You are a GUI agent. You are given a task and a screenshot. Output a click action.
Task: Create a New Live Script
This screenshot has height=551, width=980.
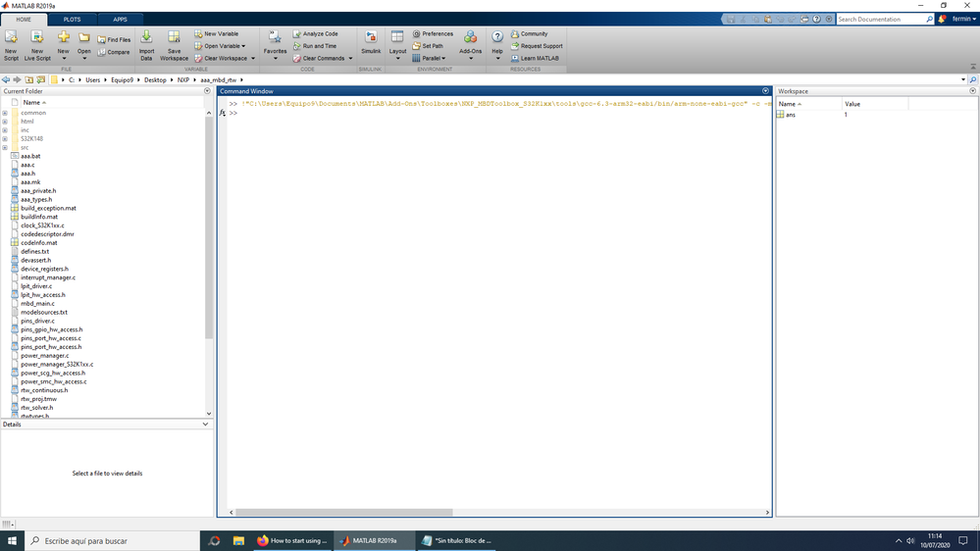pos(37,46)
